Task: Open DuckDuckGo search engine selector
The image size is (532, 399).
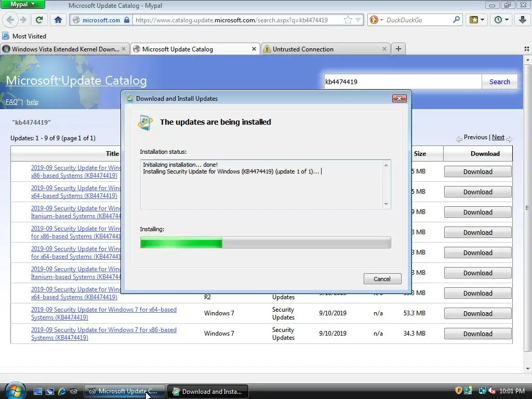Action: tap(376, 20)
